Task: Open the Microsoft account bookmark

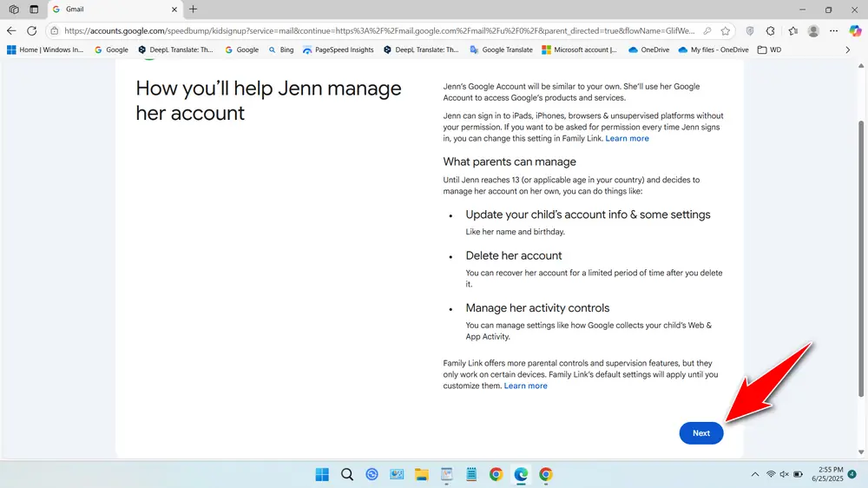Action: click(x=580, y=49)
